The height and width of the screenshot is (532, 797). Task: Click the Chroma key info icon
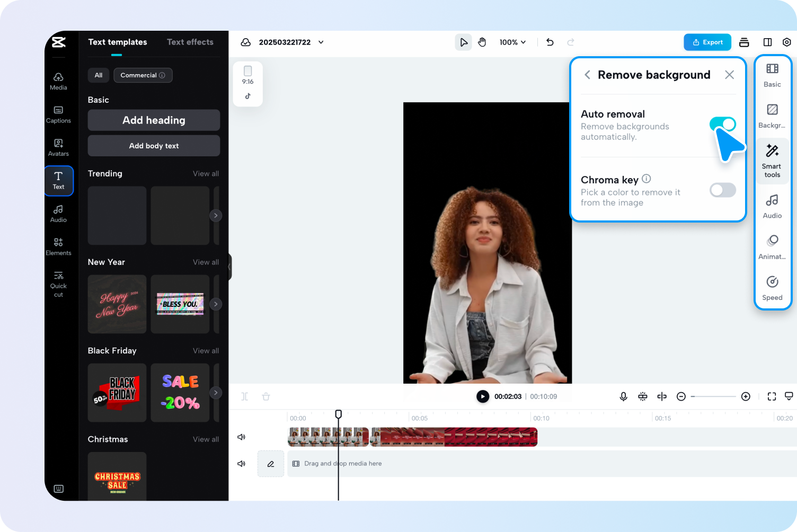(647, 179)
